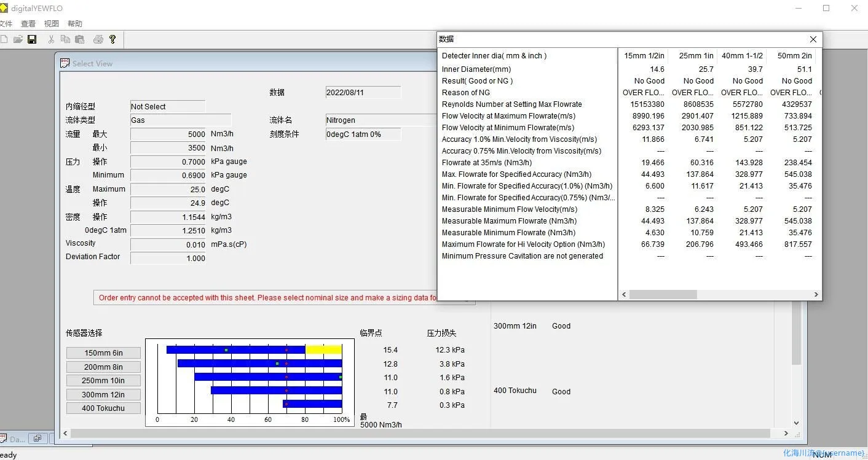The height and width of the screenshot is (460, 868).
Task: Select the 200mm 8in sensor button
Action: pos(103,367)
